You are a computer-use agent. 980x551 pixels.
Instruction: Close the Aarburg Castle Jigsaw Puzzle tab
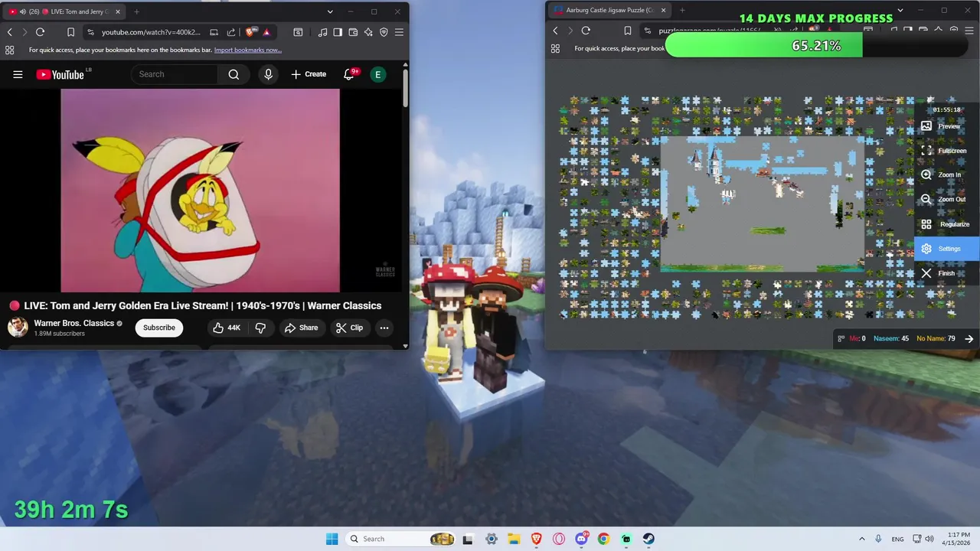point(663,10)
